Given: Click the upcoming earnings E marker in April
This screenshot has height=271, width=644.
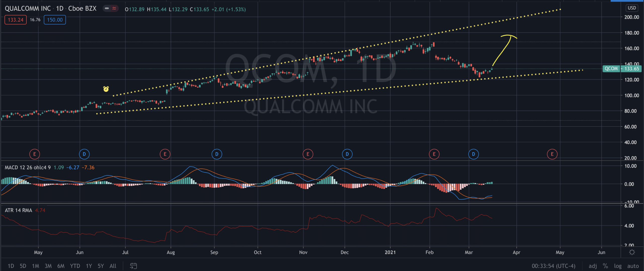Looking at the screenshot, I should pos(552,154).
